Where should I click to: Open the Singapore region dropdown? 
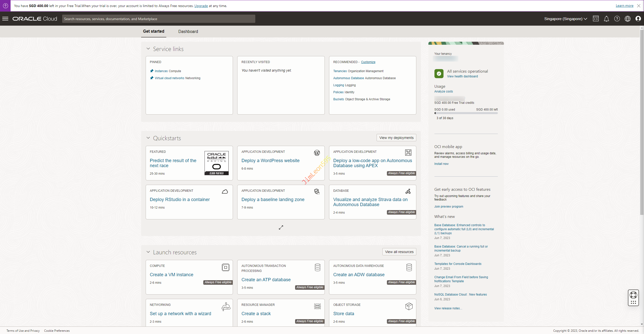point(565,19)
